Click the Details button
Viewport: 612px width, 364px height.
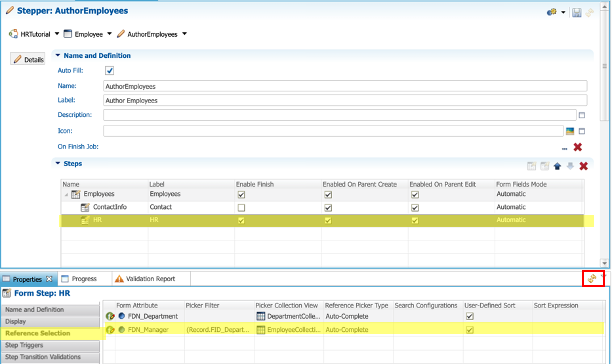28,59
